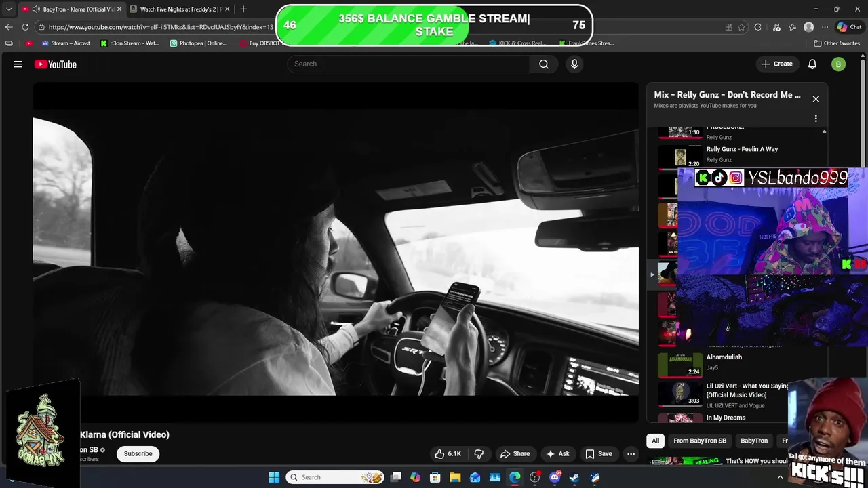Open the split screen icon in address bar
This screenshot has height=488, width=868.
coord(728,27)
